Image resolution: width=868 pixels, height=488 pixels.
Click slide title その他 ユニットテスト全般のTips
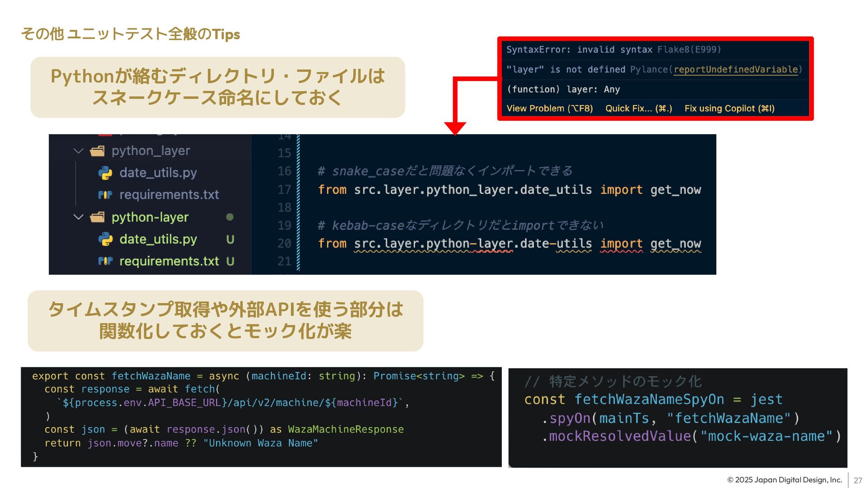(131, 34)
